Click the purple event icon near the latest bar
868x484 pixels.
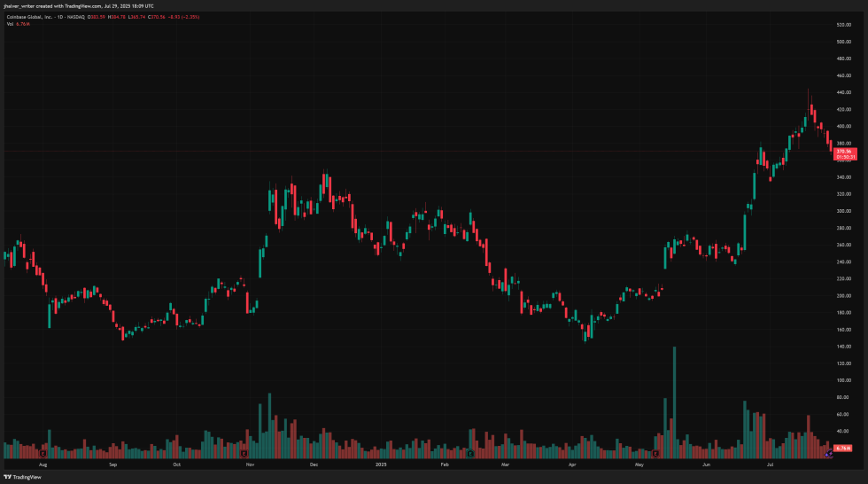[829, 453]
